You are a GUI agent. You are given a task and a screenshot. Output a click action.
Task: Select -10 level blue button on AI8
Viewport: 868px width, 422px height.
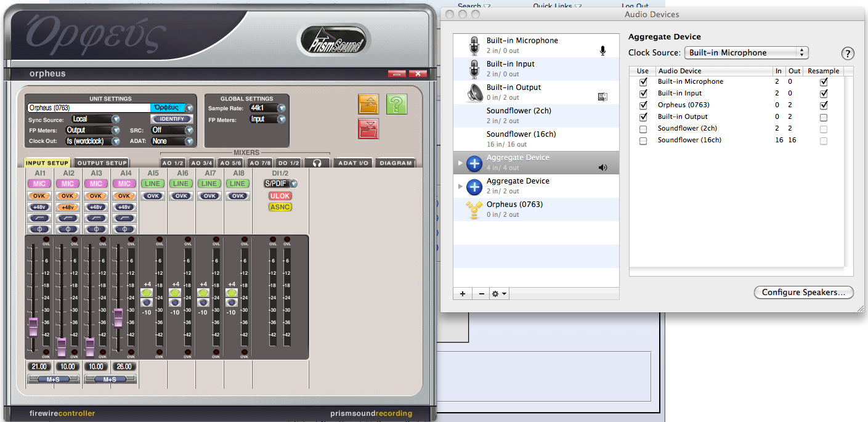pos(232,302)
